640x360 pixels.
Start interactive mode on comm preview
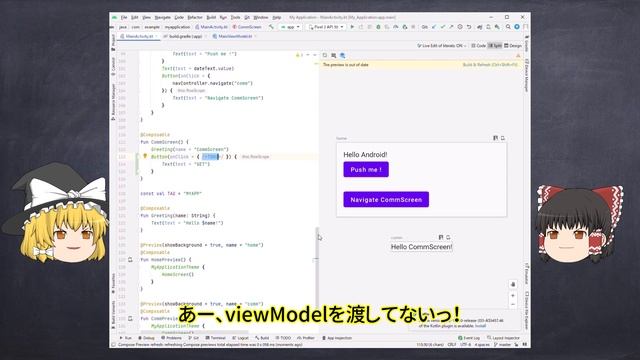441,237
